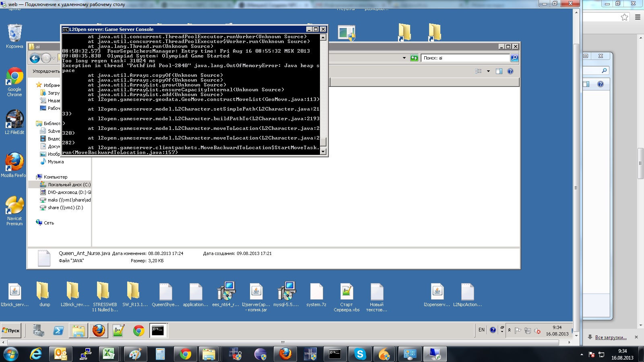Select share (\\vm1) (Z:) network drive
The height and width of the screenshot is (362, 644).
(x=62, y=208)
